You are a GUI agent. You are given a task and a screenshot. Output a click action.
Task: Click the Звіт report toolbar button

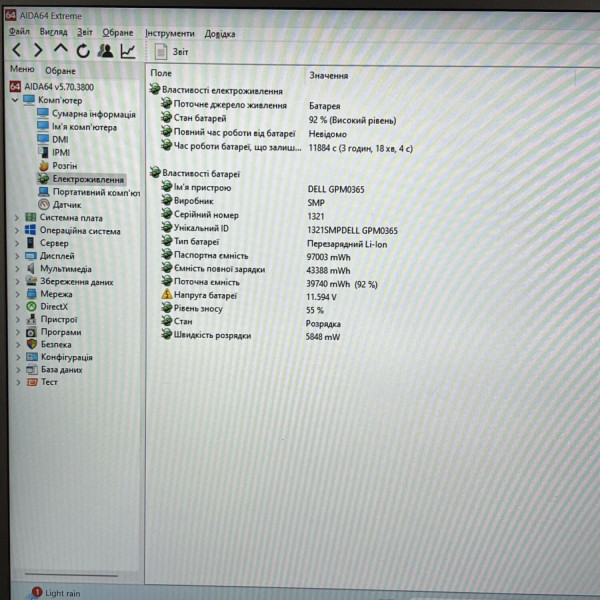click(171, 52)
